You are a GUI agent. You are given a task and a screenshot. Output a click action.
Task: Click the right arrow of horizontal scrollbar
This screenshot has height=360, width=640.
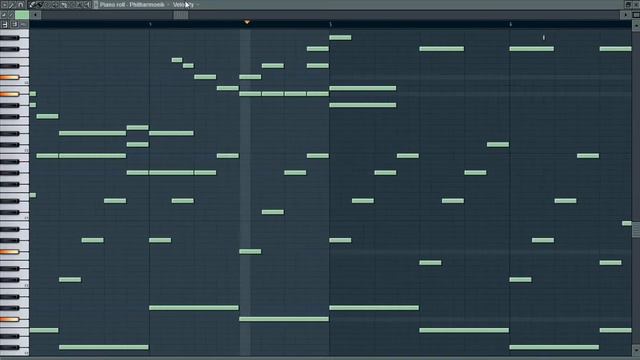625,15
